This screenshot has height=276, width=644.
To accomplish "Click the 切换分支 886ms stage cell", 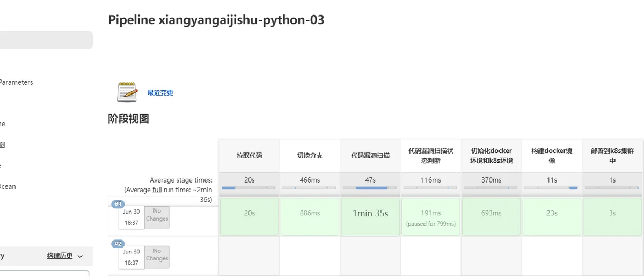I will [x=310, y=216].
